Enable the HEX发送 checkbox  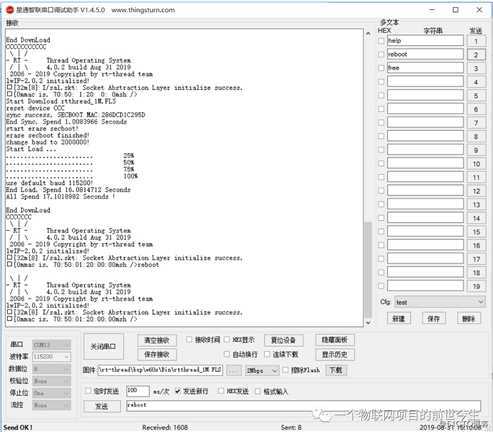[221, 391]
